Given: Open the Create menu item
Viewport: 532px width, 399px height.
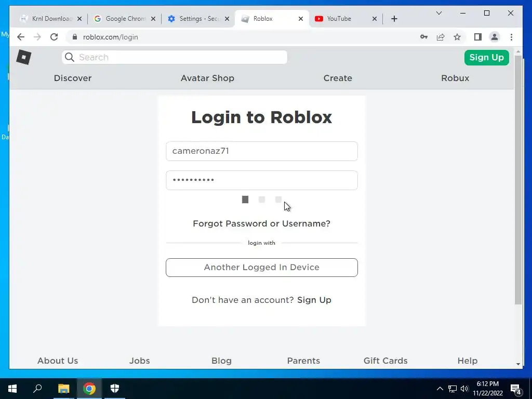Looking at the screenshot, I should pyautogui.click(x=338, y=78).
